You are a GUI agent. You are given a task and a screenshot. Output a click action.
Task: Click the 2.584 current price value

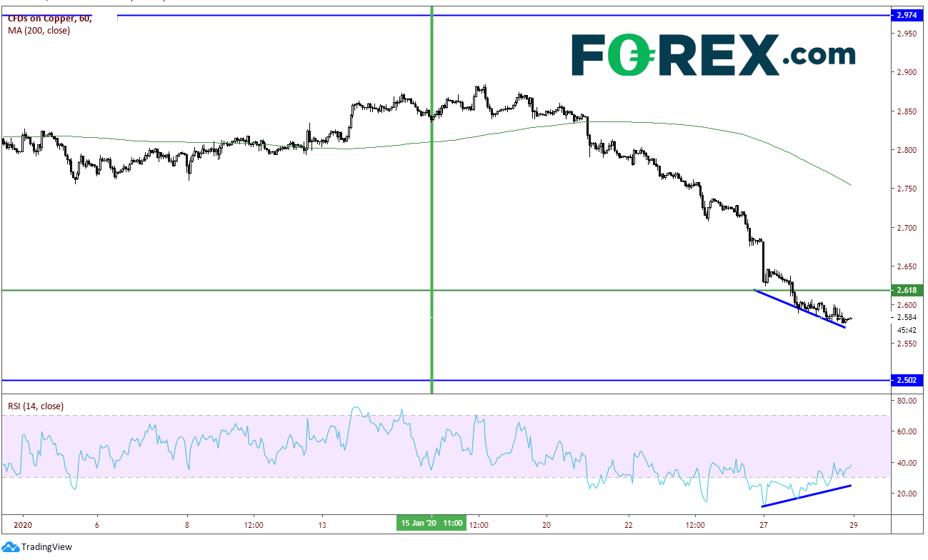(907, 317)
